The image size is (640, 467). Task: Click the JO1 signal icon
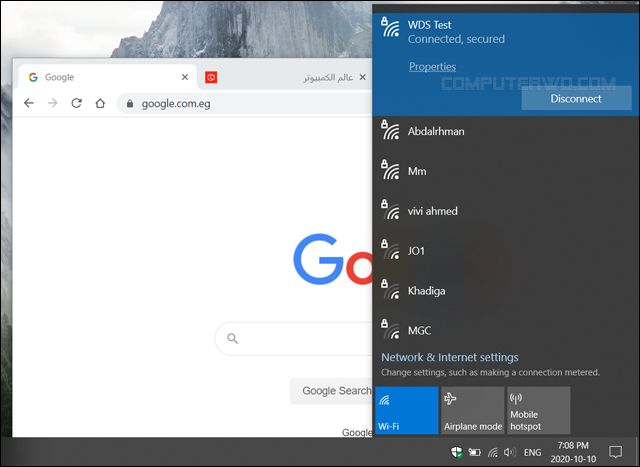click(390, 250)
